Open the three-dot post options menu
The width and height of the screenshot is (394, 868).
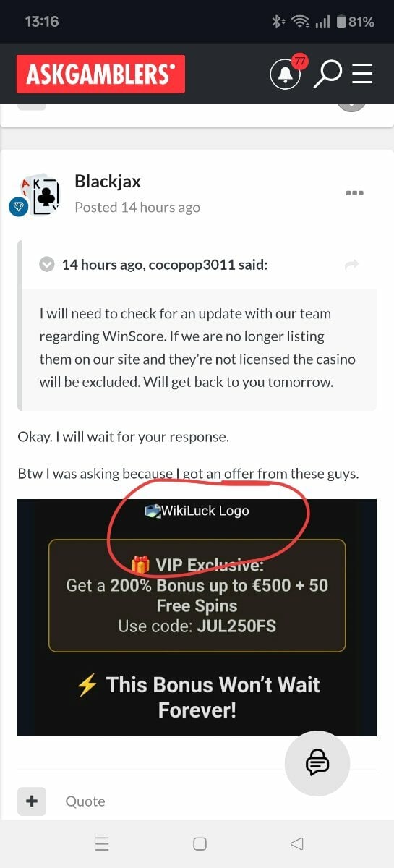pos(354,193)
